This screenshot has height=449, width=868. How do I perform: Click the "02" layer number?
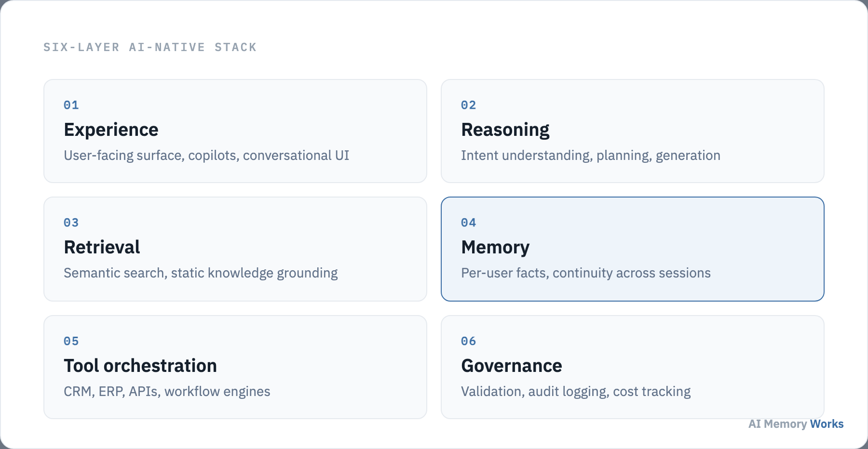tap(469, 105)
